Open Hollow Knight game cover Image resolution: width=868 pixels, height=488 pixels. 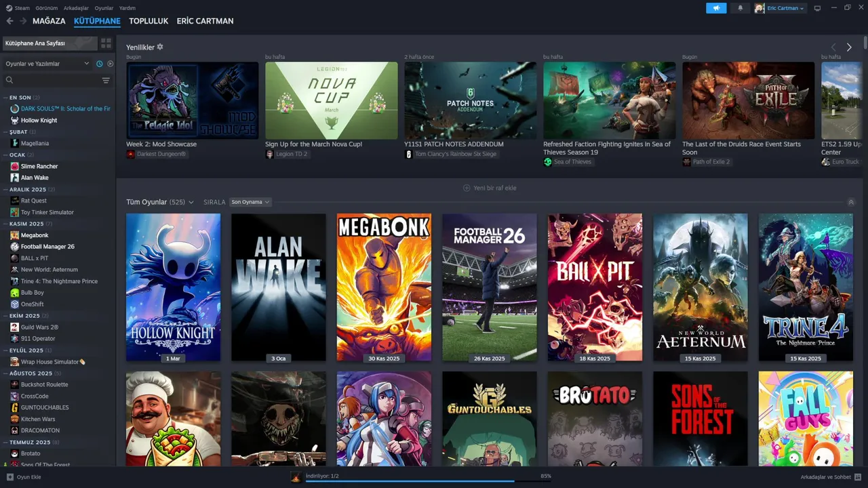click(174, 287)
